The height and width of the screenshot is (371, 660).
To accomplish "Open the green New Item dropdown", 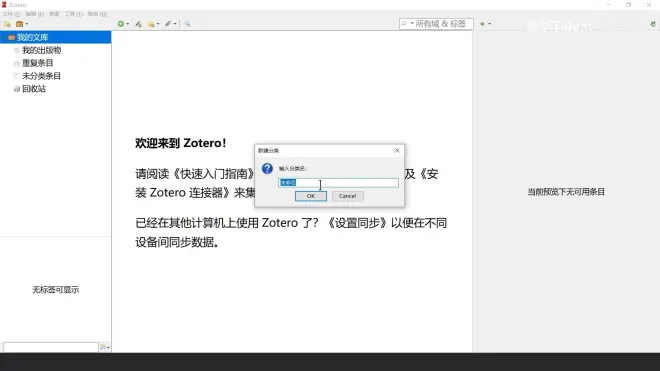I will tap(123, 24).
